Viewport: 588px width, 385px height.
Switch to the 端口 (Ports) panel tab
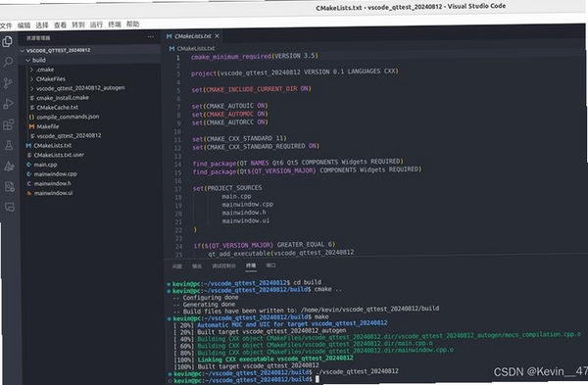coord(270,265)
